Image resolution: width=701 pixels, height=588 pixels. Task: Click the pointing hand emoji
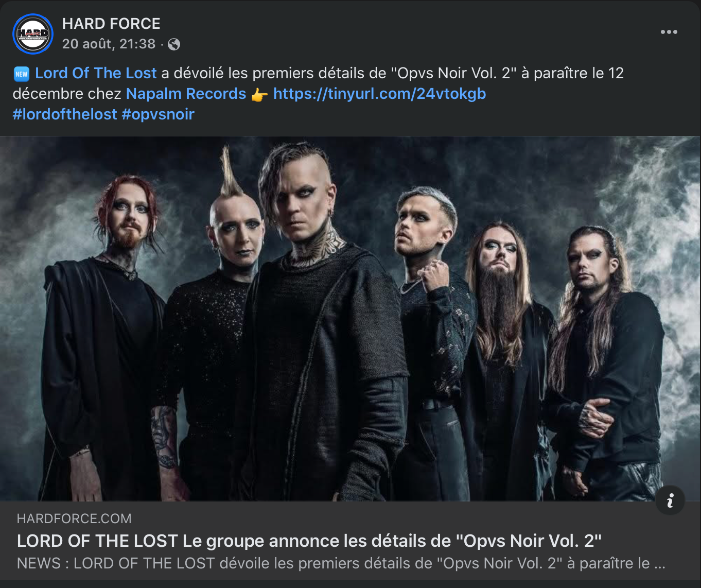260,95
